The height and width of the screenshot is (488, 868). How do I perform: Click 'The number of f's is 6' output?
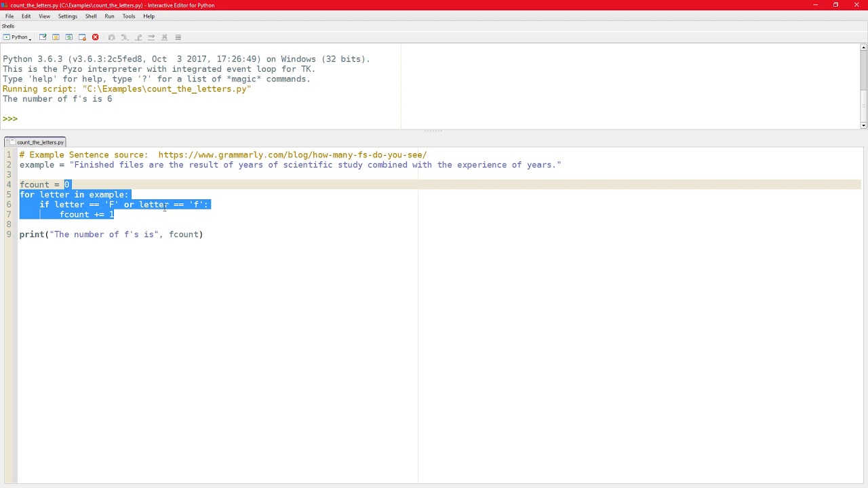(x=58, y=99)
